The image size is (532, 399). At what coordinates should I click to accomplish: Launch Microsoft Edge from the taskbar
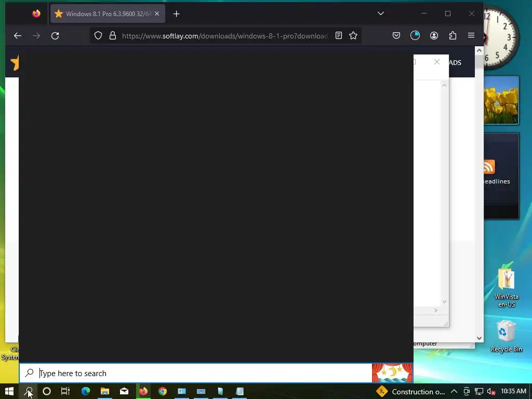(x=86, y=391)
